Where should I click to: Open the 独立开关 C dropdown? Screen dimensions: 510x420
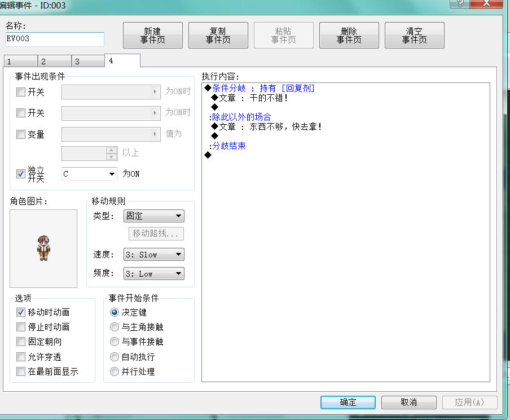click(x=89, y=174)
